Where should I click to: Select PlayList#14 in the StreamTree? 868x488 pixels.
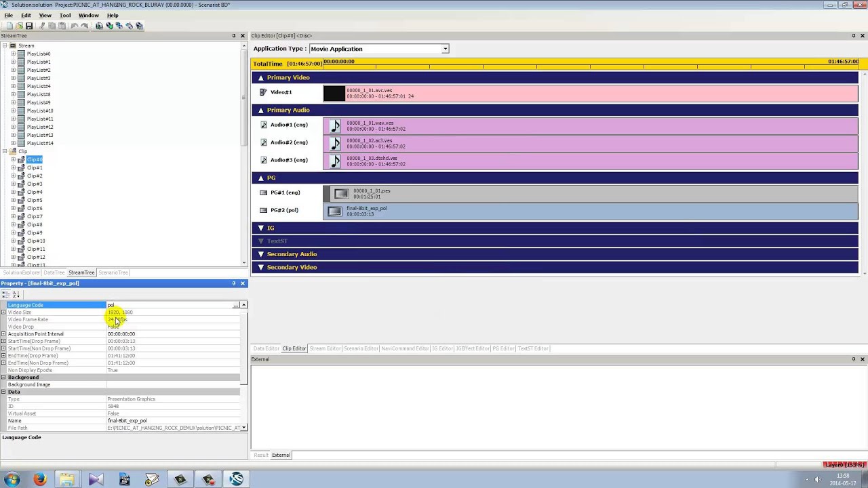(x=40, y=143)
